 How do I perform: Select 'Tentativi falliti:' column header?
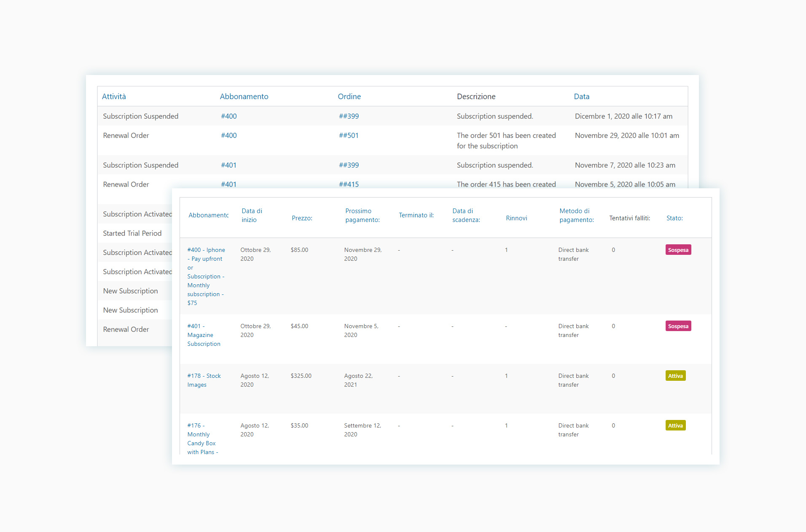(630, 218)
